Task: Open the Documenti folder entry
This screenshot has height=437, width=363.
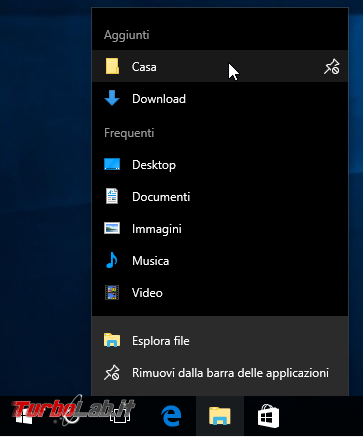Action: (x=220, y=196)
